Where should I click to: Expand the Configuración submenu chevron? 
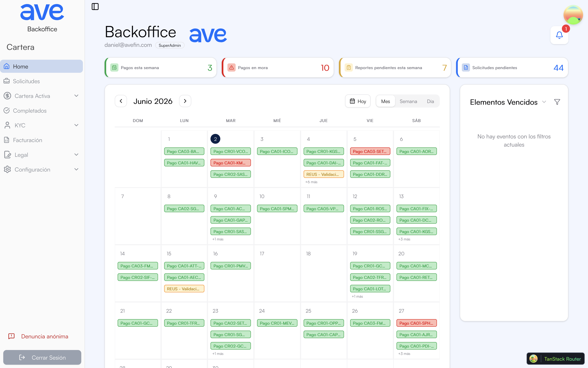coord(76,169)
